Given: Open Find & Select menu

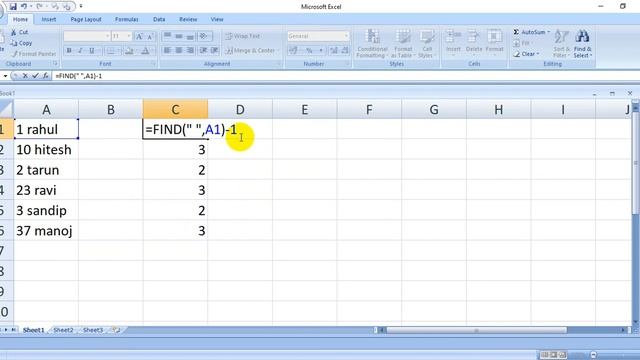Looking at the screenshot, I should coord(582,43).
